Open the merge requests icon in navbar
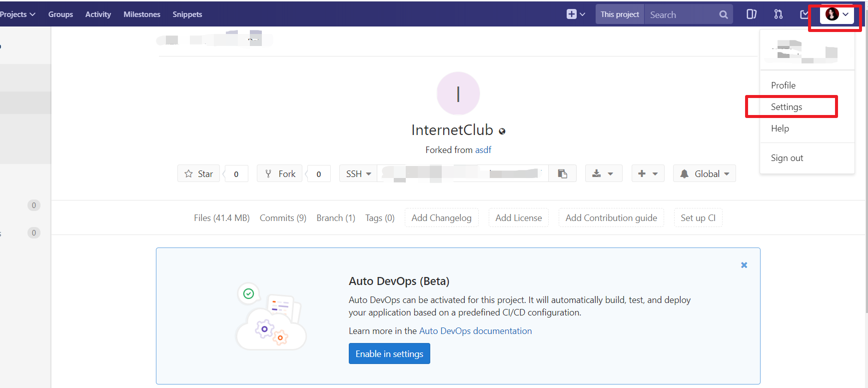The image size is (868, 388). coord(778,14)
